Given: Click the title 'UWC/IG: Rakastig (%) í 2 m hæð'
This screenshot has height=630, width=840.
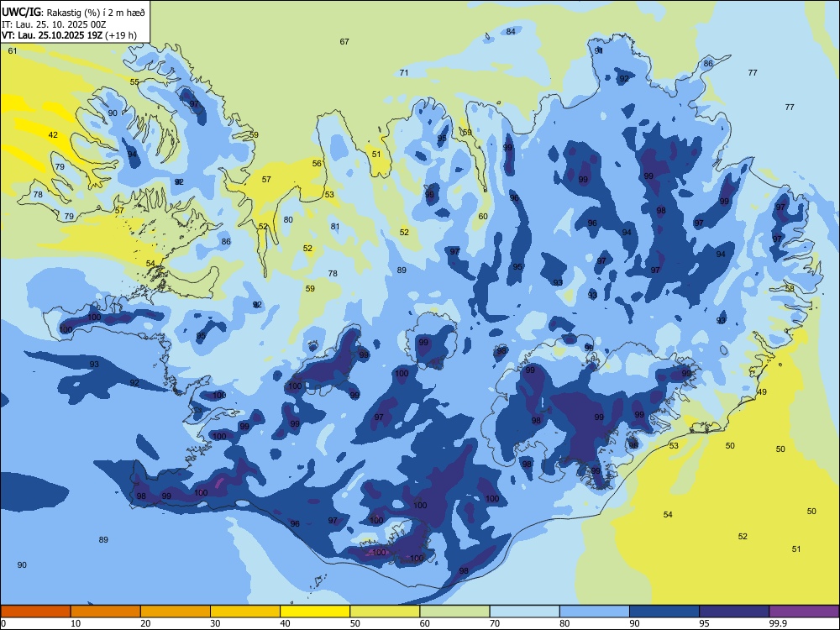Looking at the screenshot, I should 73,11.
